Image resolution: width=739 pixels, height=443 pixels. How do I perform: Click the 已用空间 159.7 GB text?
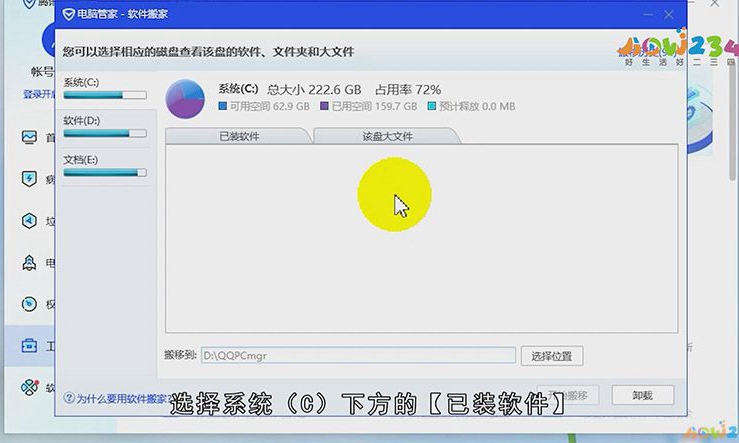374,107
